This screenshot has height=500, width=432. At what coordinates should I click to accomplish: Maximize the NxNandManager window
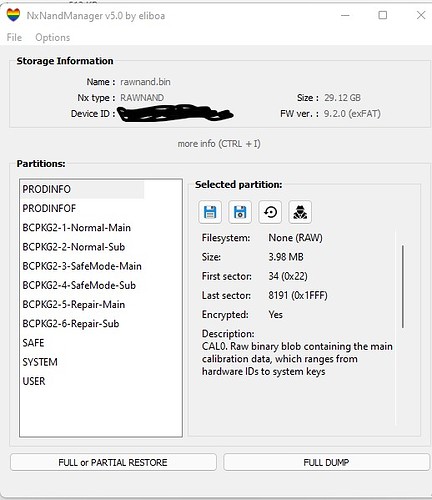coord(383,15)
